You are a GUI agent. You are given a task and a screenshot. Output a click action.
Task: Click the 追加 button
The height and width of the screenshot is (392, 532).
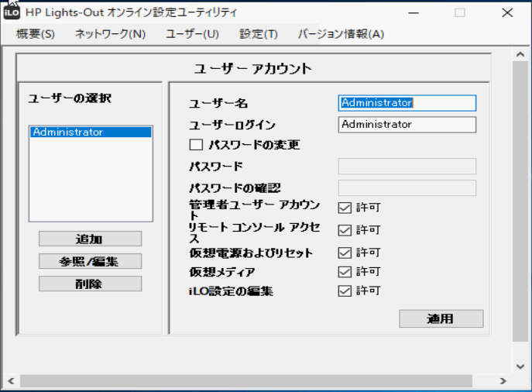(91, 239)
